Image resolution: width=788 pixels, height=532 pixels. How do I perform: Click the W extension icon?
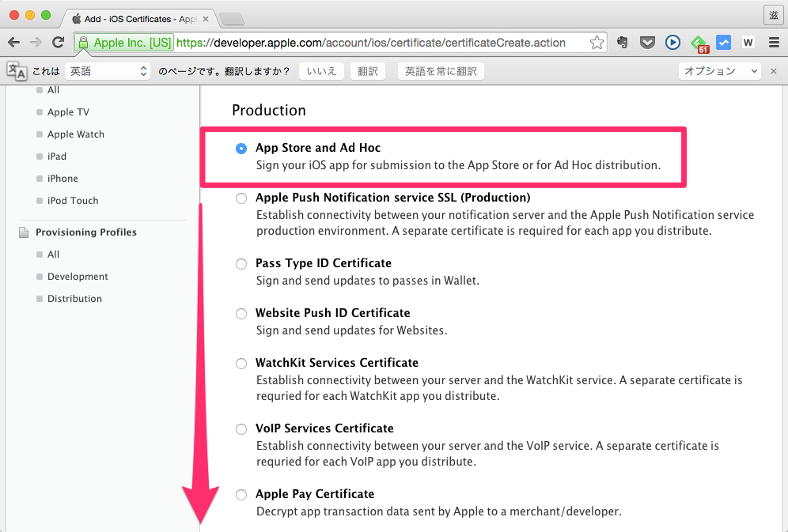click(748, 43)
